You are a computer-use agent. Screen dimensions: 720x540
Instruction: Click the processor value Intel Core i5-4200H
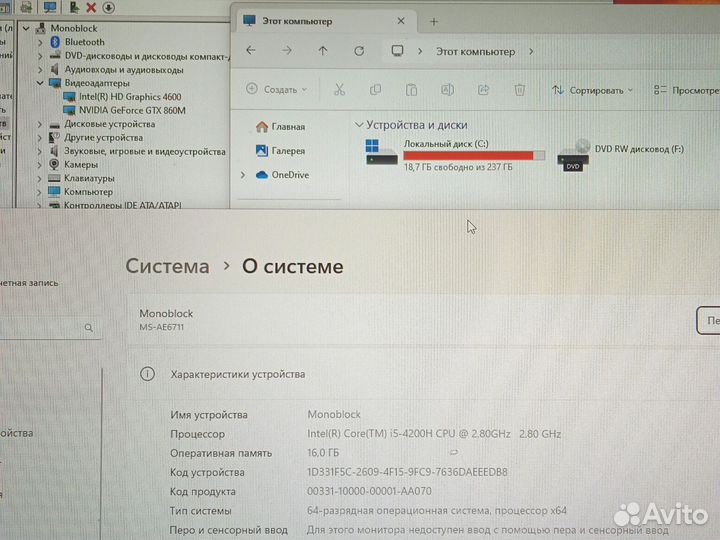[x=434, y=434]
